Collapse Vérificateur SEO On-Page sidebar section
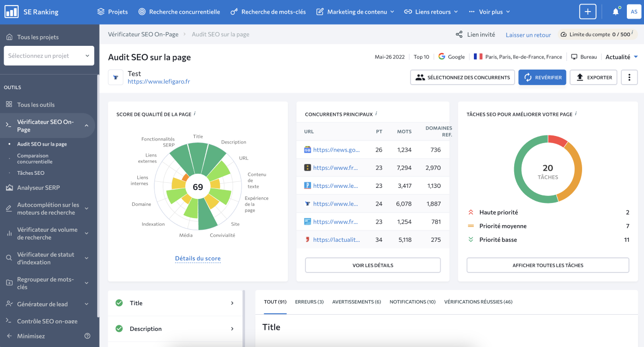 (x=87, y=125)
